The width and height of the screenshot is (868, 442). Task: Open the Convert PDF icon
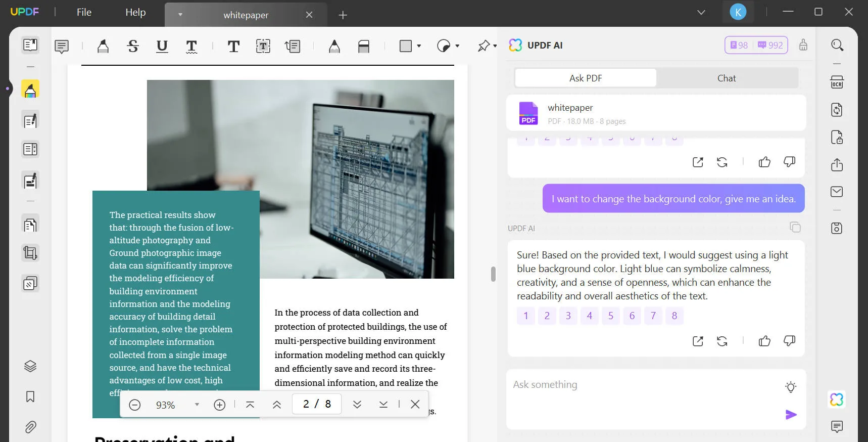(x=837, y=110)
